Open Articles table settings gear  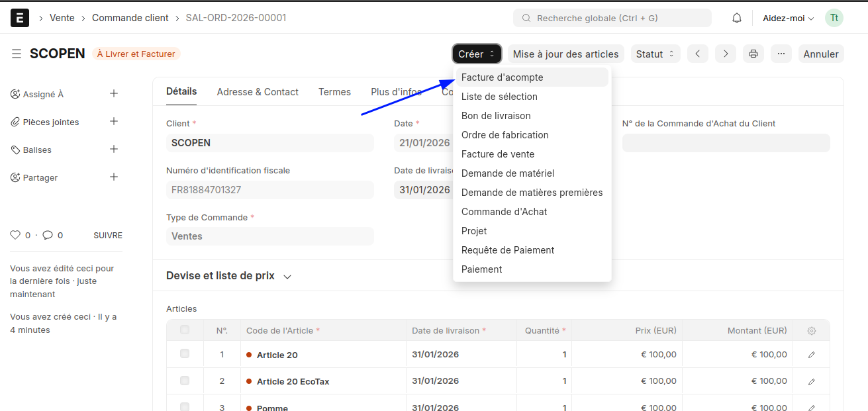812,330
